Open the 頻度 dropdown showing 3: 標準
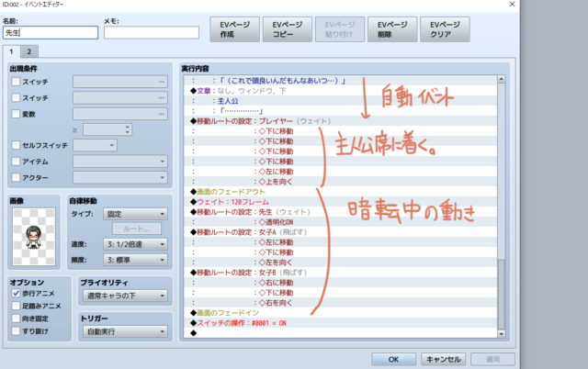This screenshot has height=369, width=588. click(x=135, y=260)
